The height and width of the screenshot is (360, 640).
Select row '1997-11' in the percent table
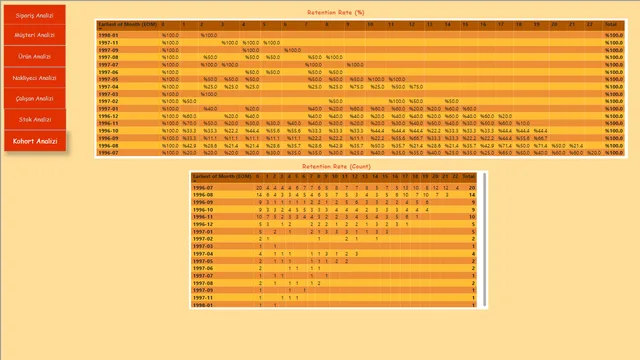point(360,42)
